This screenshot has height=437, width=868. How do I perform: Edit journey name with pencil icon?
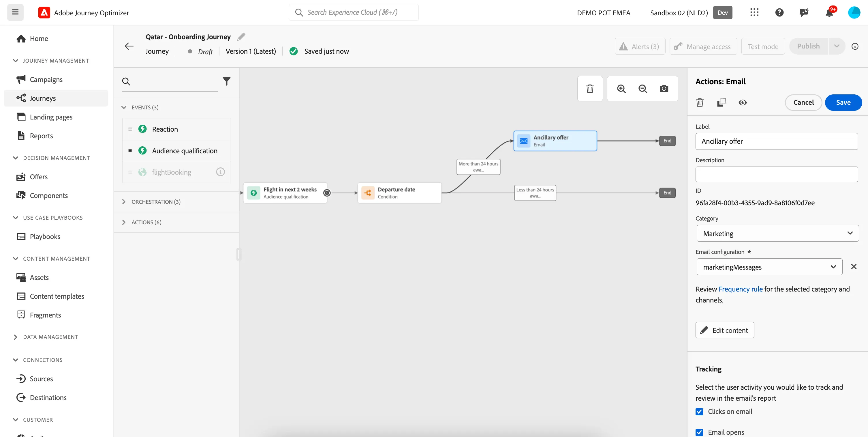[241, 36]
